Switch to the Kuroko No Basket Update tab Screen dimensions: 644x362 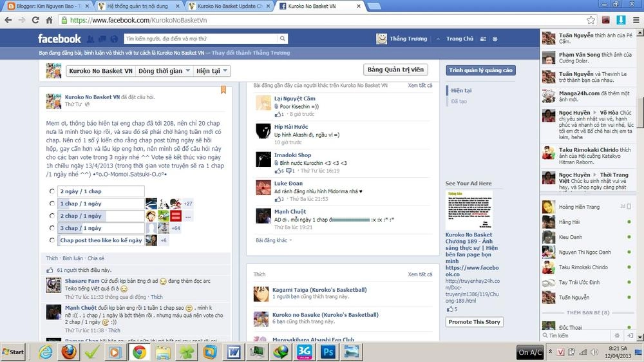(229, 6)
